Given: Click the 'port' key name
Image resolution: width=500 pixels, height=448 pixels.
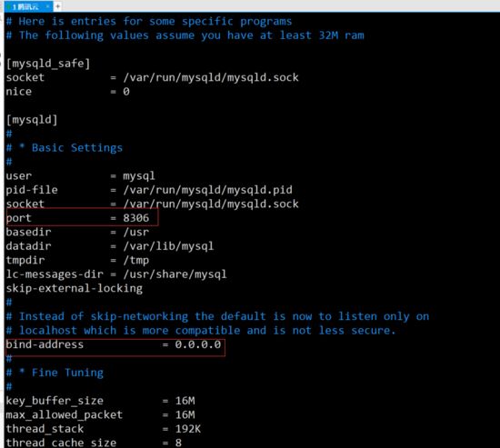Looking at the screenshot, I should click(x=18, y=218).
